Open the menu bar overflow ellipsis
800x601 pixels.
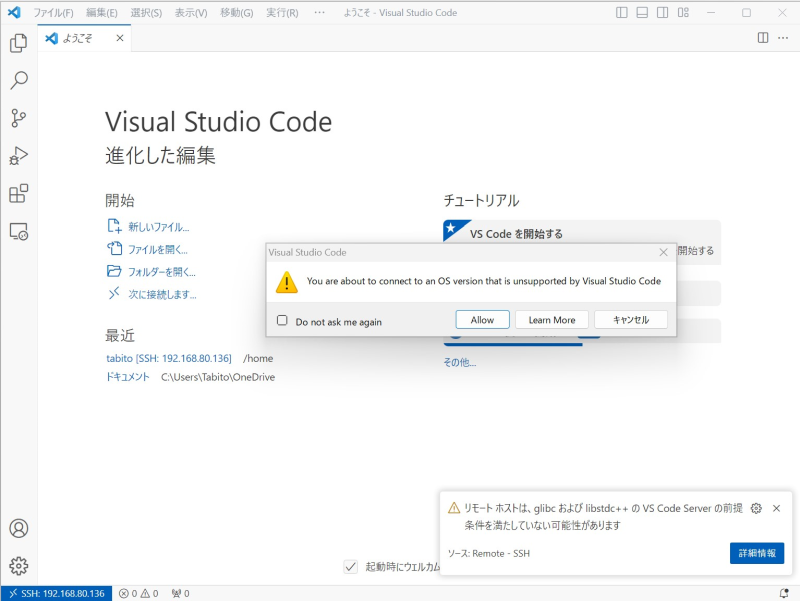[x=319, y=13]
